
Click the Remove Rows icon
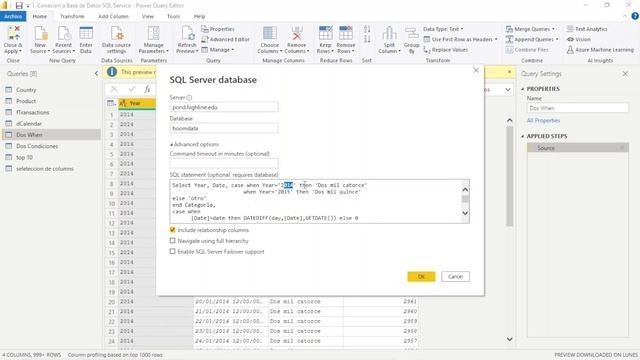(x=346, y=33)
